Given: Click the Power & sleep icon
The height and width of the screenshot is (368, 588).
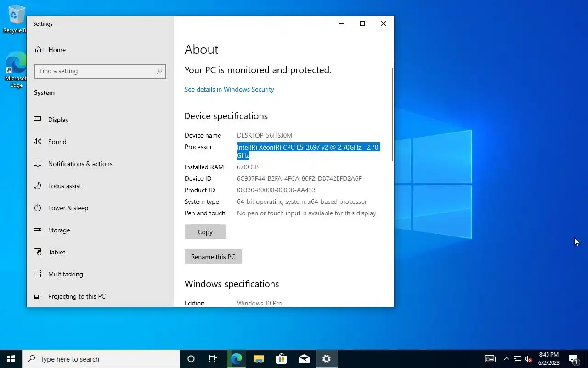Looking at the screenshot, I should 38,208.
